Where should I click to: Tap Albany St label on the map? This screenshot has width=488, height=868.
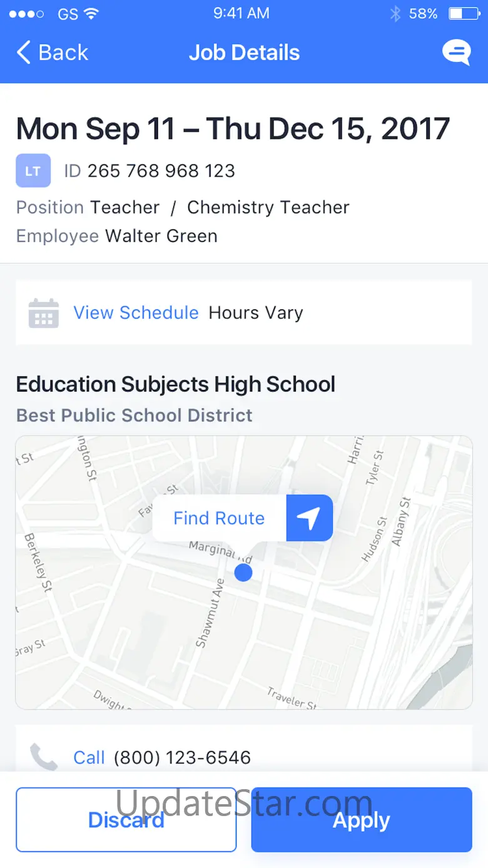(400, 522)
